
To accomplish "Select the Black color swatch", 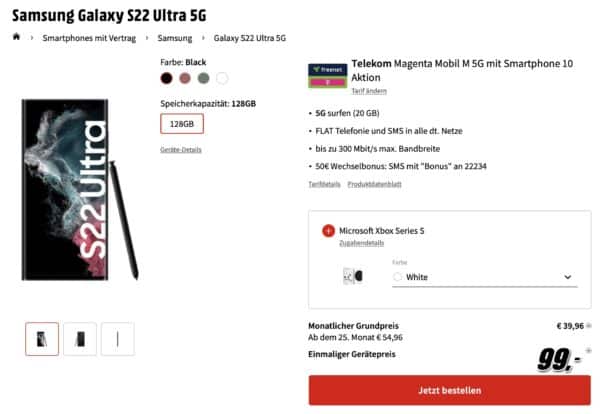I will [x=166, y=78].
